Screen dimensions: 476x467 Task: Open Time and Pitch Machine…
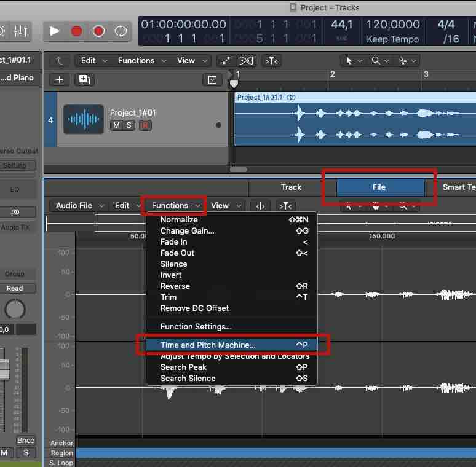point(232,345)
